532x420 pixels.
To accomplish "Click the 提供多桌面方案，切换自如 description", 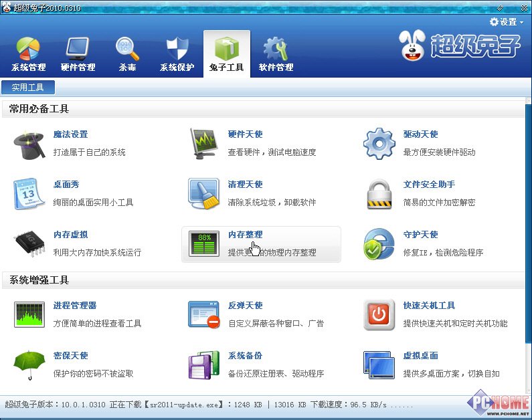I will (x=451, y=374).
